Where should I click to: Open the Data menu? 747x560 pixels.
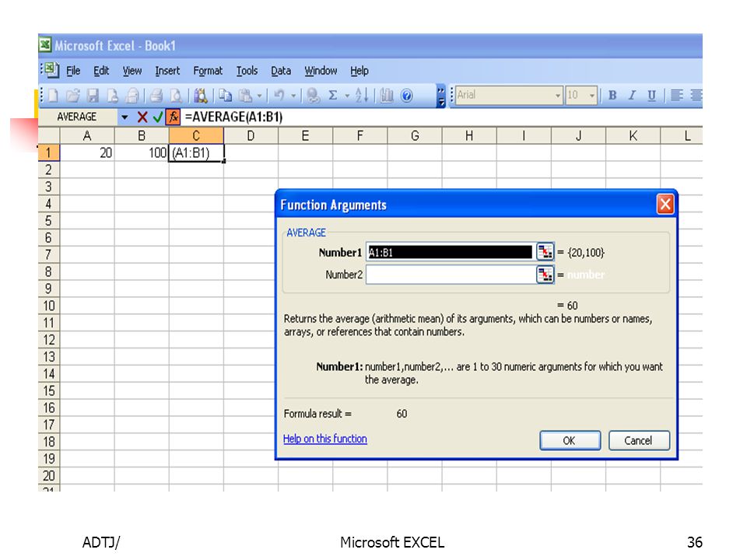pos(281,71)
